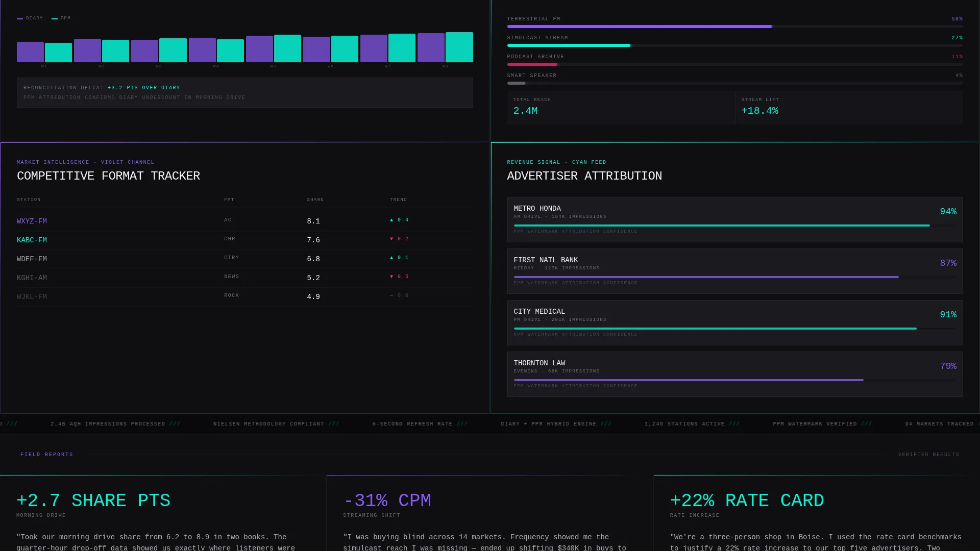Select the WJKL-FM station row

click(245, 297)
